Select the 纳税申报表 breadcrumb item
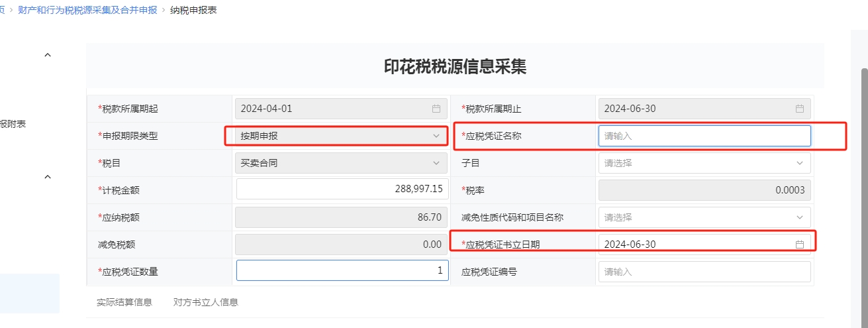This screenshot has width=868, height=328. 193,11
